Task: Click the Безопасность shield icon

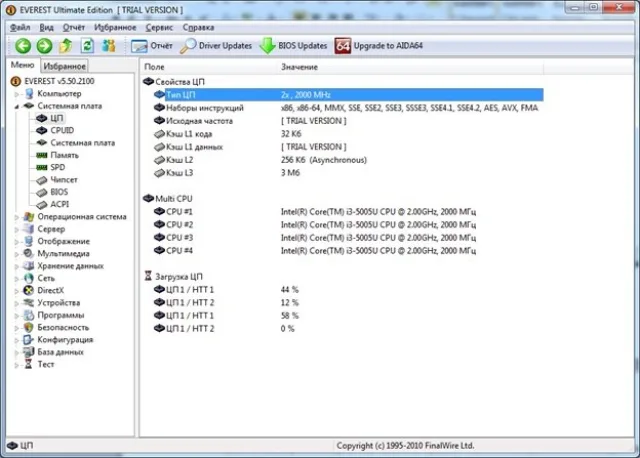Action: (x=29, y=327)
